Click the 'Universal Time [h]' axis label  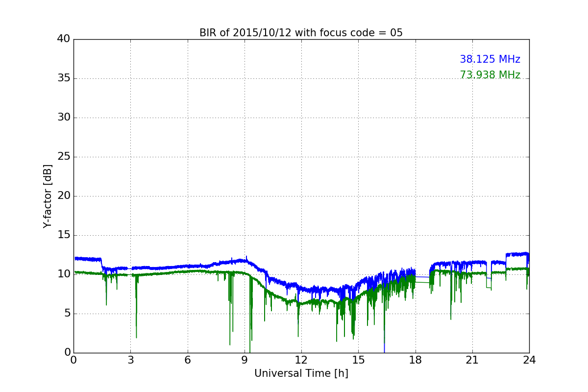click(x=301, y=373)
